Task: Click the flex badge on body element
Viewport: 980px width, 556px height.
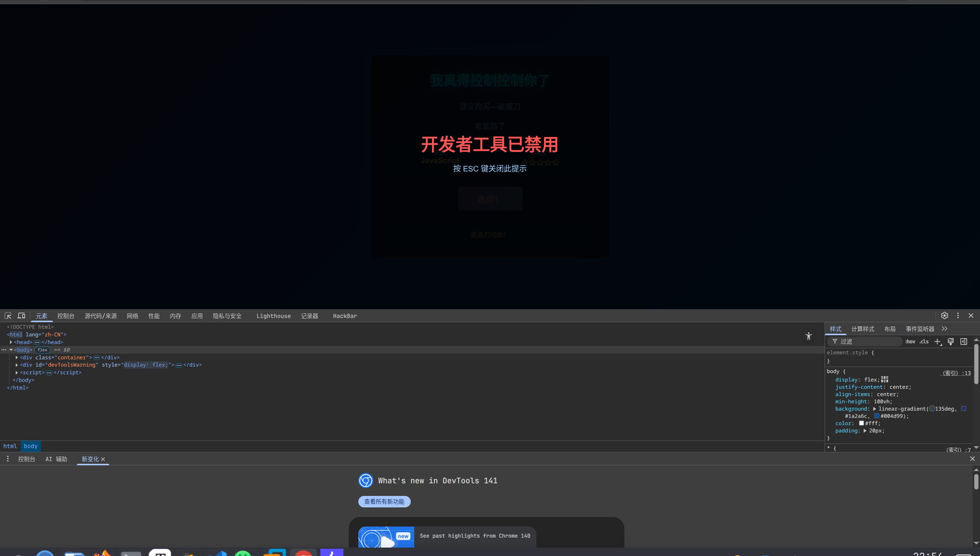Action: (x=42, y=350)
